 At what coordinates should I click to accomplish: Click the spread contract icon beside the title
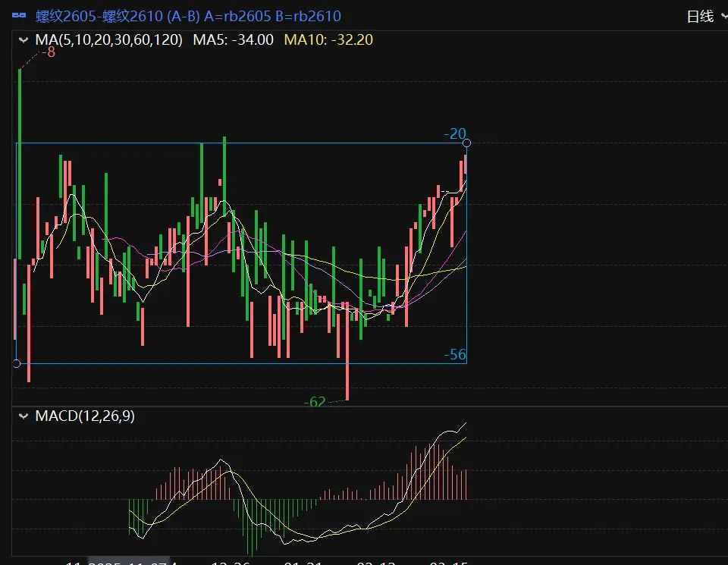click(x=19, y=16)
